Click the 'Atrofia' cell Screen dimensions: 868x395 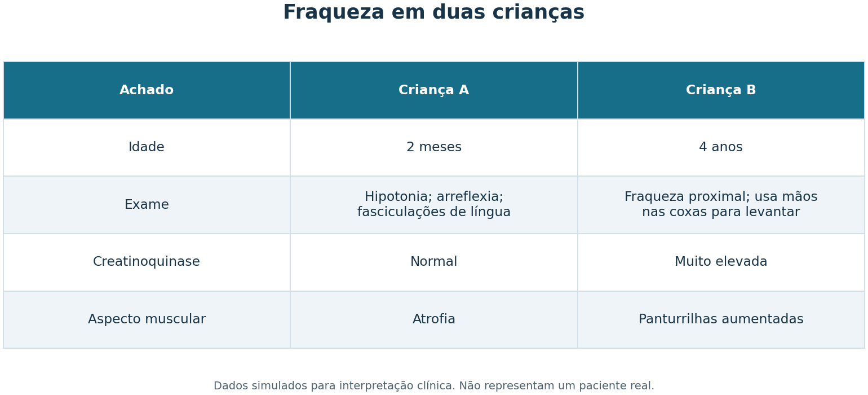[434, 319]
